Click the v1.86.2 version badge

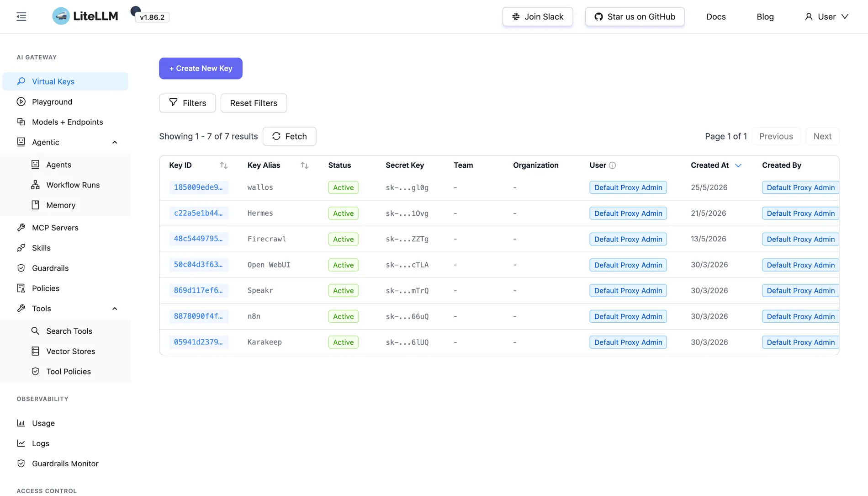(x=152, y=17)
